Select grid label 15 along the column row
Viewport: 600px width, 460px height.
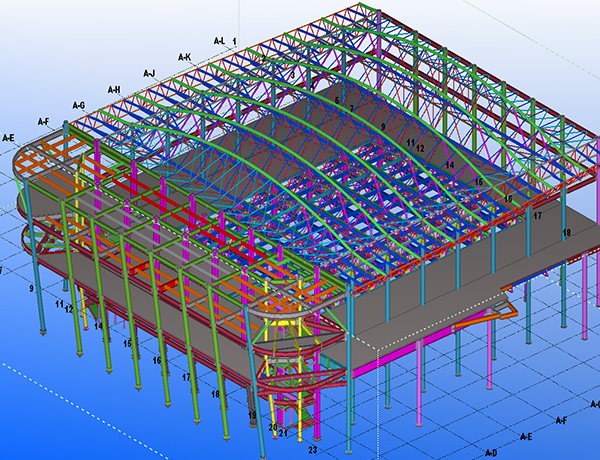127,343
